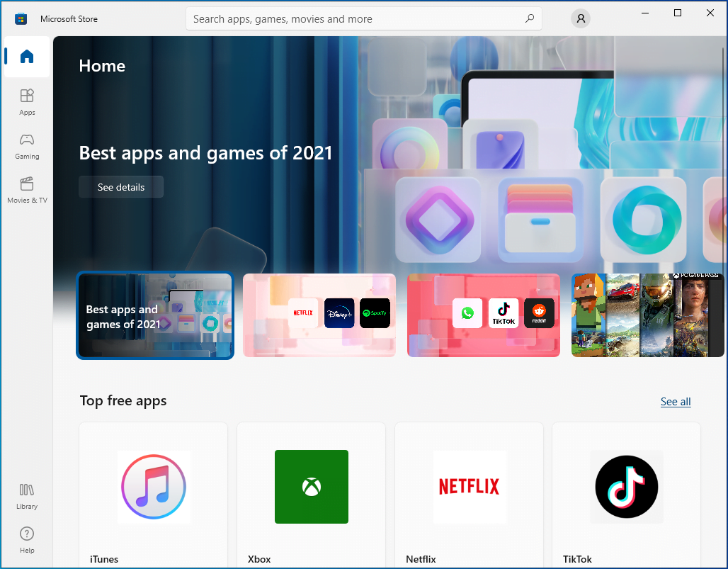Image resolution: width=728 pixels, height=569 pixels.
Task: Click the iTunes app name label
Action: tap(104, 559)
